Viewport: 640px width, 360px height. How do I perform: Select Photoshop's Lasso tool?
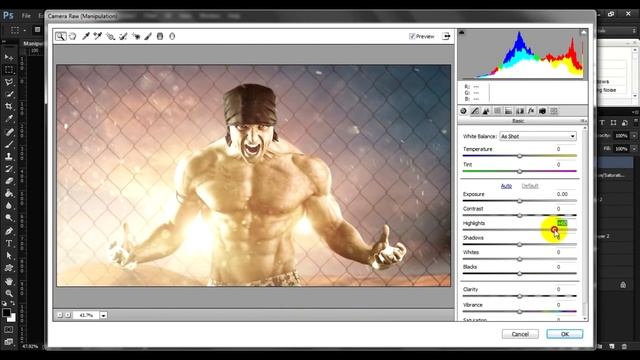coord(9,82)
